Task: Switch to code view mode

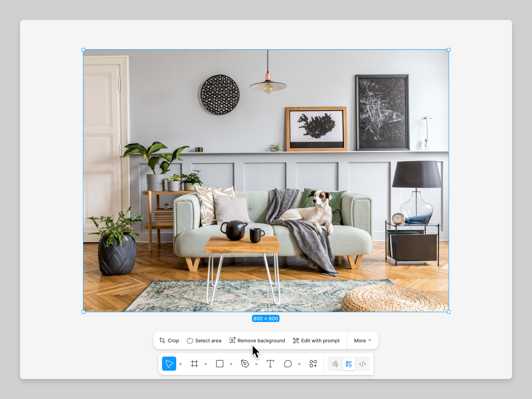Action: [x=362, y=364]
